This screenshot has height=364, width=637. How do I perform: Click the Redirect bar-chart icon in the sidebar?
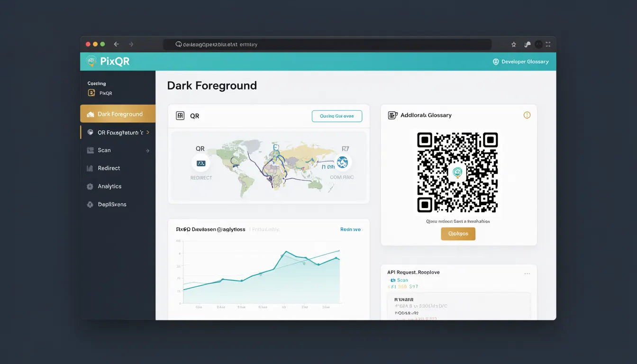90,168
